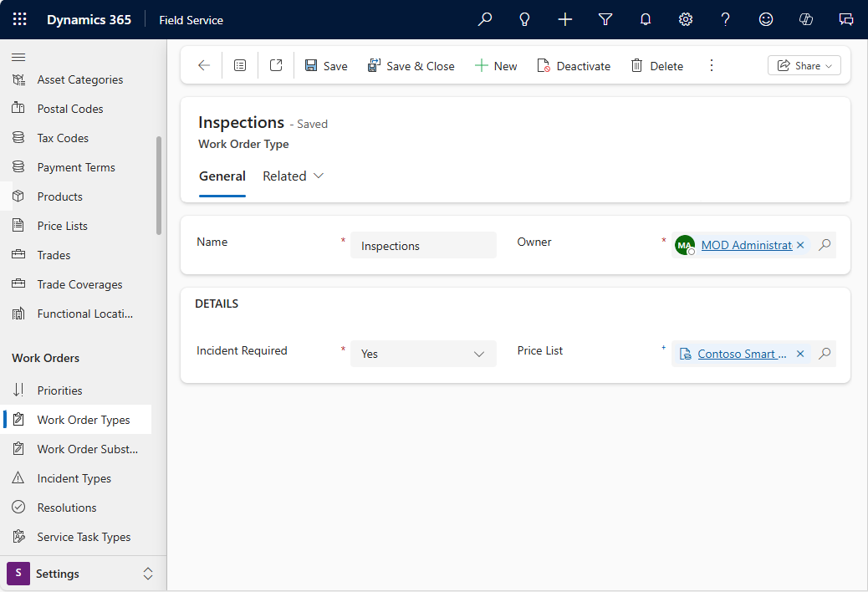Select the Products sidebar icon
This screenshot has height=592, width=868.
(18, 196)
